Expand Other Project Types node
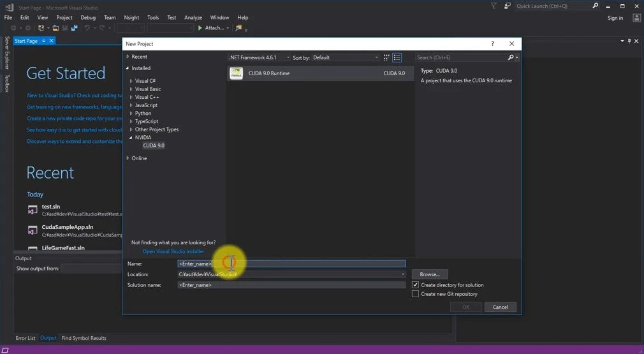The height and width of the screenshot is (354, 644). pos(131,129)
